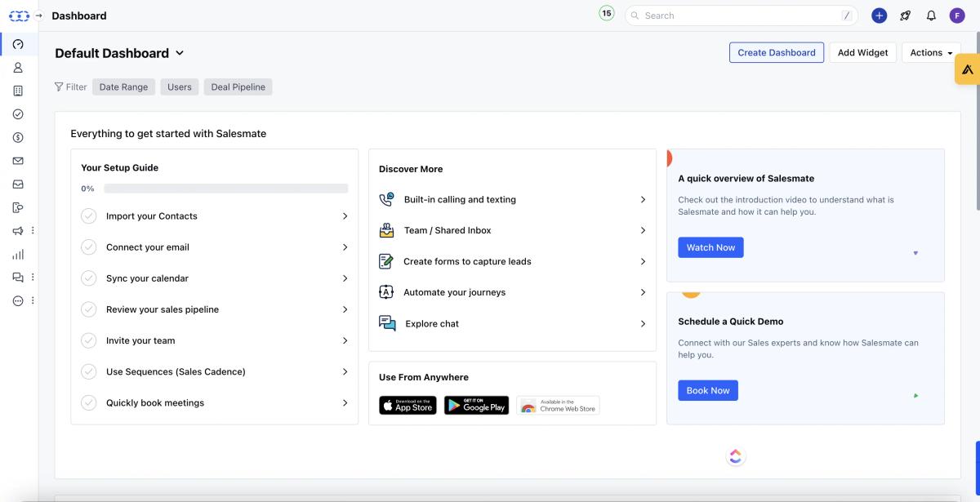Open the user profile avatar F
980x502 pixels.
pos(957,16)
